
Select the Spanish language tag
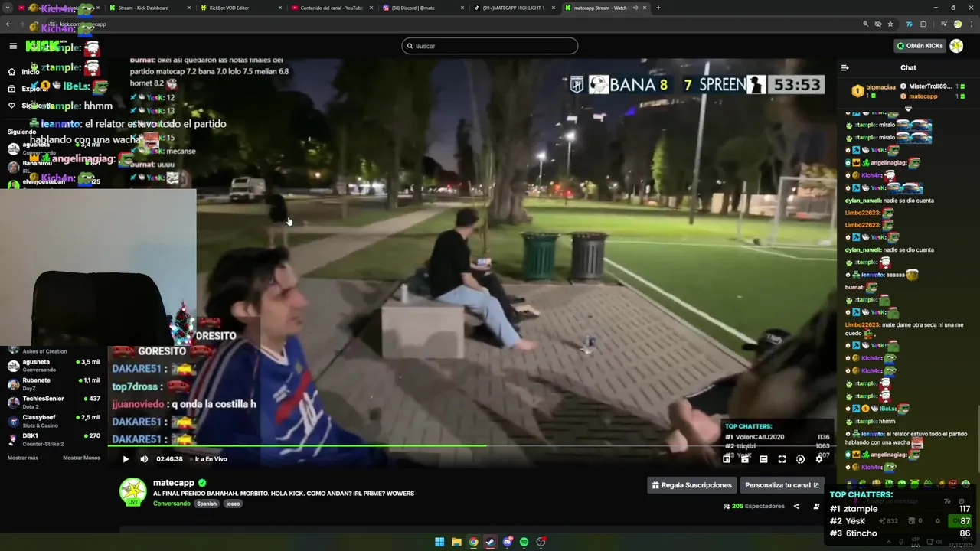207,504
